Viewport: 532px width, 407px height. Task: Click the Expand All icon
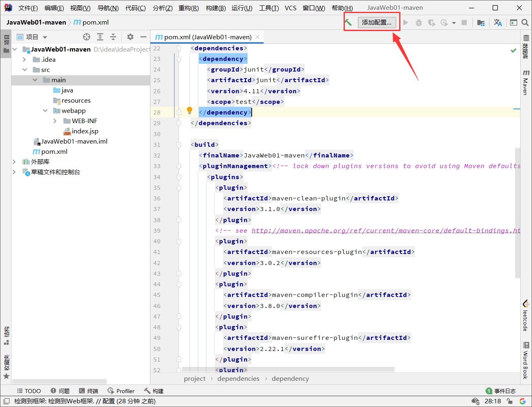coord(100,37)
